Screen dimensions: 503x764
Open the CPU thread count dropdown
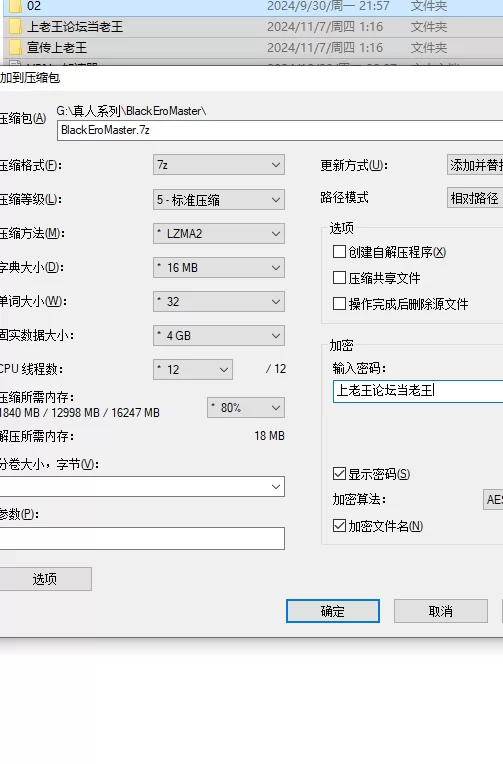[193, 369]
